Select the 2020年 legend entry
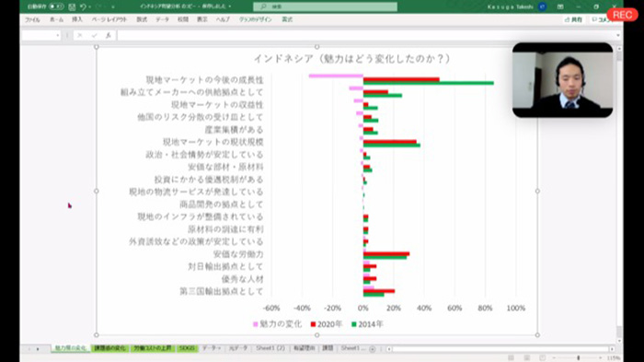The height and width of the screenshot is (362, 644). [x=327, y=324]
